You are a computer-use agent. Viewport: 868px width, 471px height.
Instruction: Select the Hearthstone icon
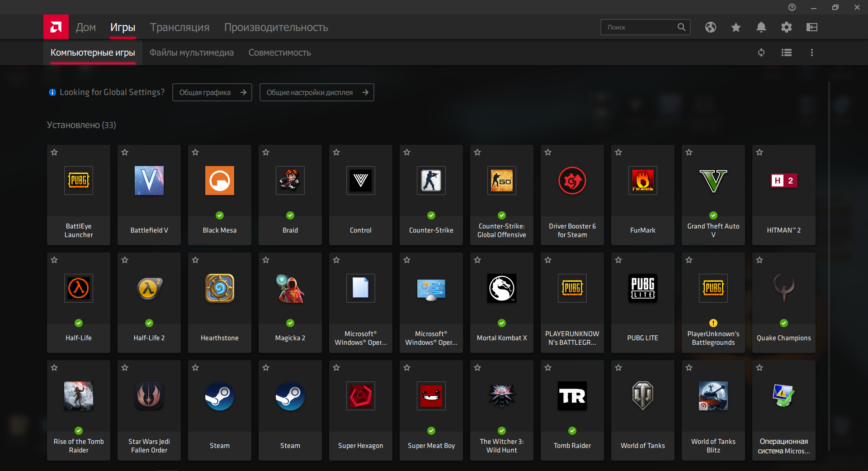[220, 288]
